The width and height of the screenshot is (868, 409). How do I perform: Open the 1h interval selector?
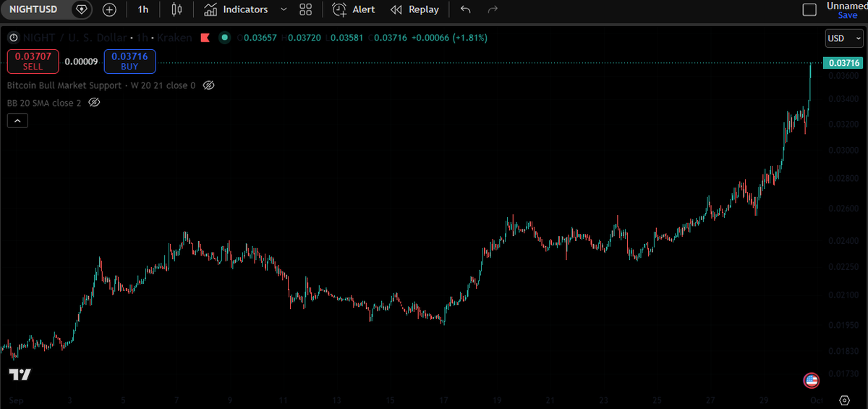click(x=143, y=9)
